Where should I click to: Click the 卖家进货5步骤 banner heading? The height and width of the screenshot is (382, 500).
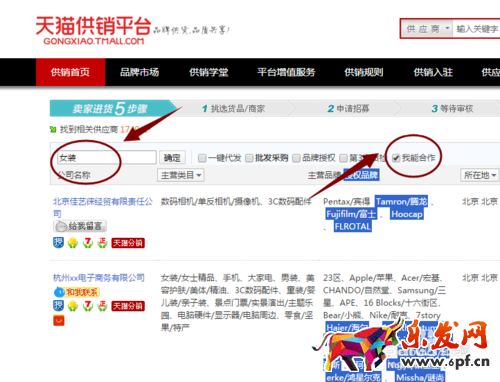(x=110, y=109)
